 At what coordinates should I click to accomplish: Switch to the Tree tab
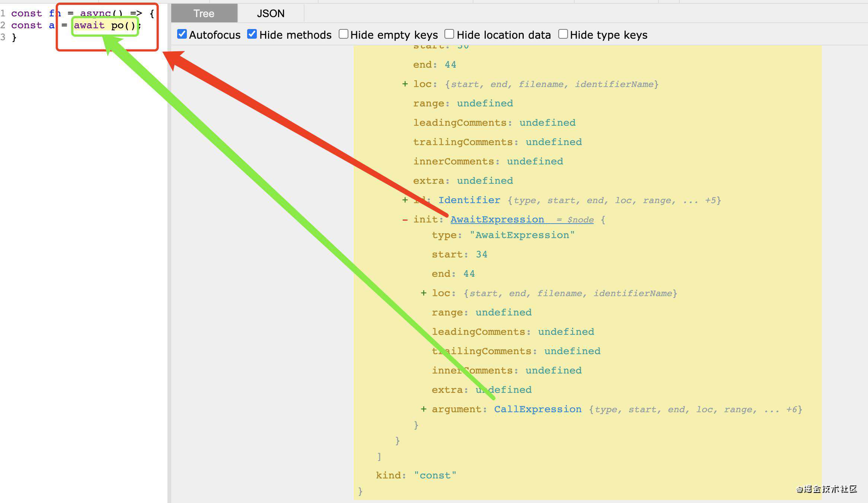pos(204,13)
